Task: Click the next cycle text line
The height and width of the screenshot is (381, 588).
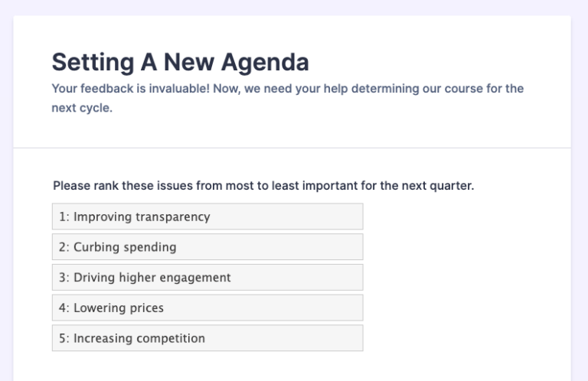Action: click(82, 108)
